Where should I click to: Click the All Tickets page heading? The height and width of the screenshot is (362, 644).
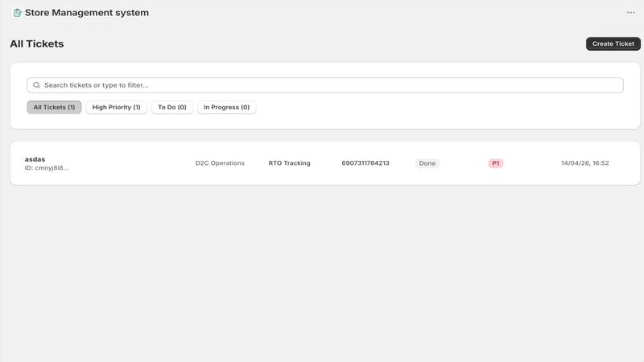pos(37,43)
